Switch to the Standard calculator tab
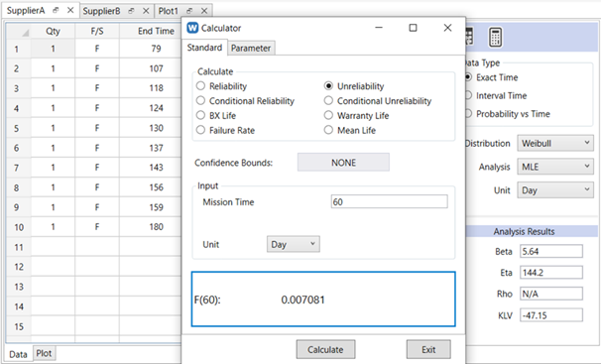 click(x=204, y=48)
